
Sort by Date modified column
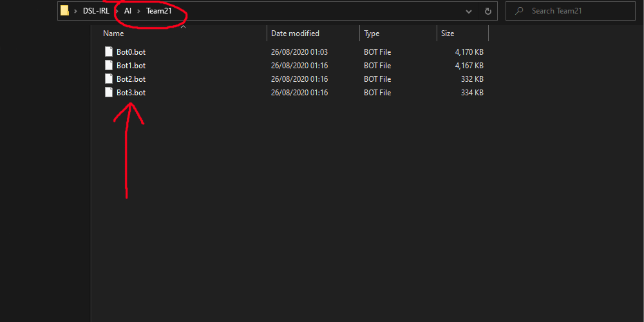click(x=295, y=33)
